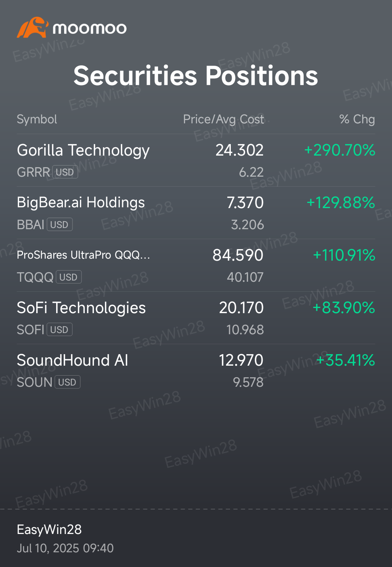The width and height of the screenshot is (392, 567).
Task: Click the +290.70% change for GRRR
Action: (x=339, y=150)
